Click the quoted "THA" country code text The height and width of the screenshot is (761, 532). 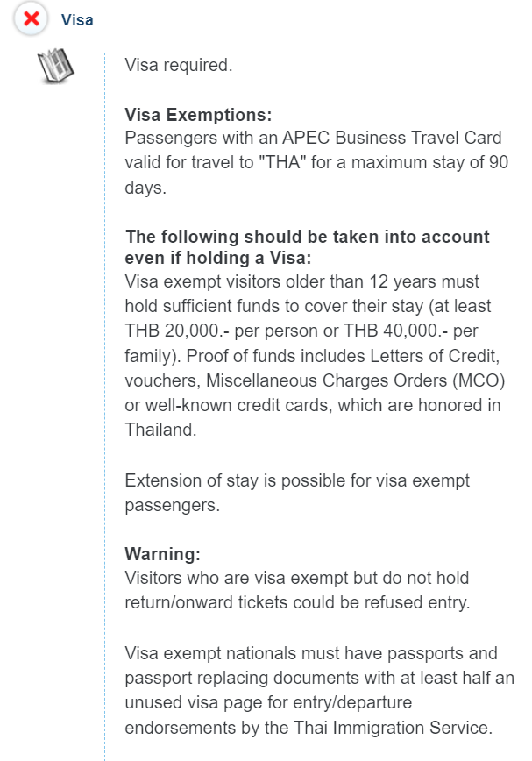[282, 162]
